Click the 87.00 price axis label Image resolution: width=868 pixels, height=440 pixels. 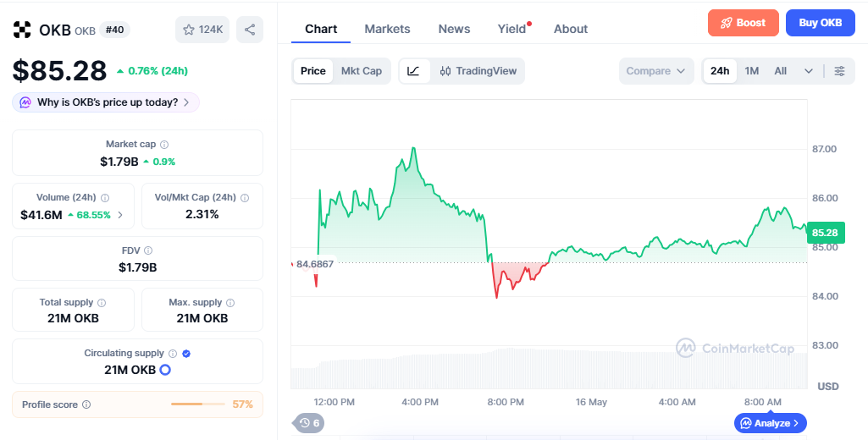coord(824,149)
